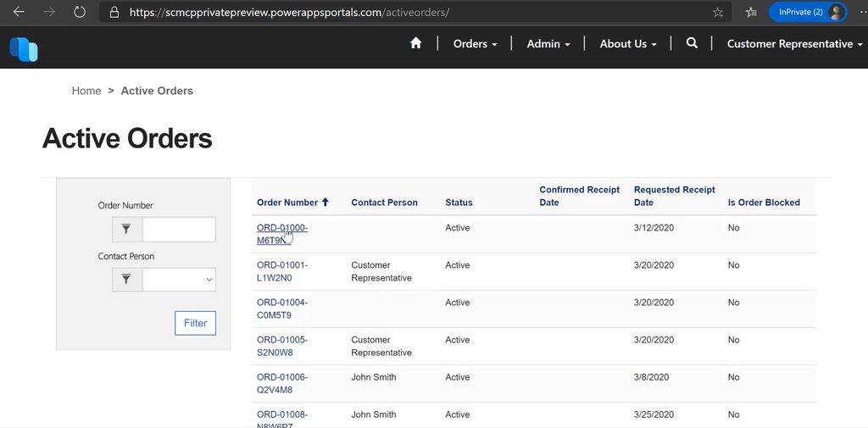The height and width of the screenshot is (428, 868).
Task: Open the favorites list icon
Action: tap(751, 12)
